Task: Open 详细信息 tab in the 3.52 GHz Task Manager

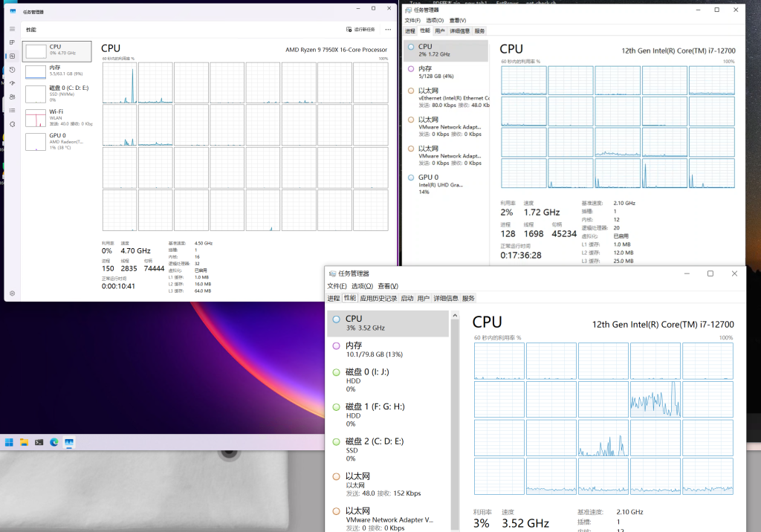Action: coord(446,299)
